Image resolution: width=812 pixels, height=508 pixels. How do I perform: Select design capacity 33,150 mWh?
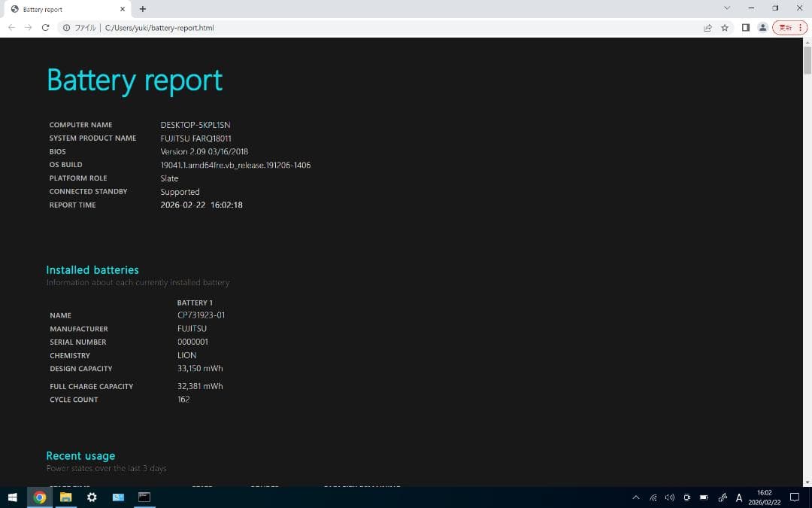pyautogui.click(x=200, y=369)
